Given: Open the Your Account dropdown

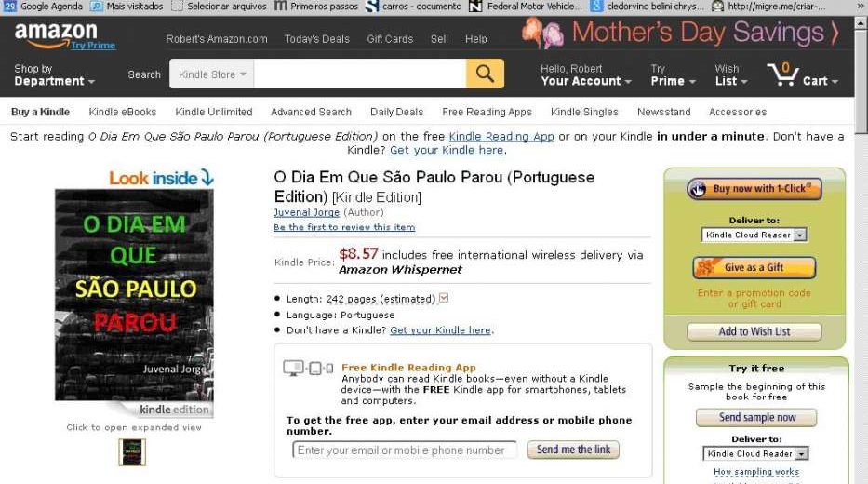Looking at the screenshot, I should [586, 74].
